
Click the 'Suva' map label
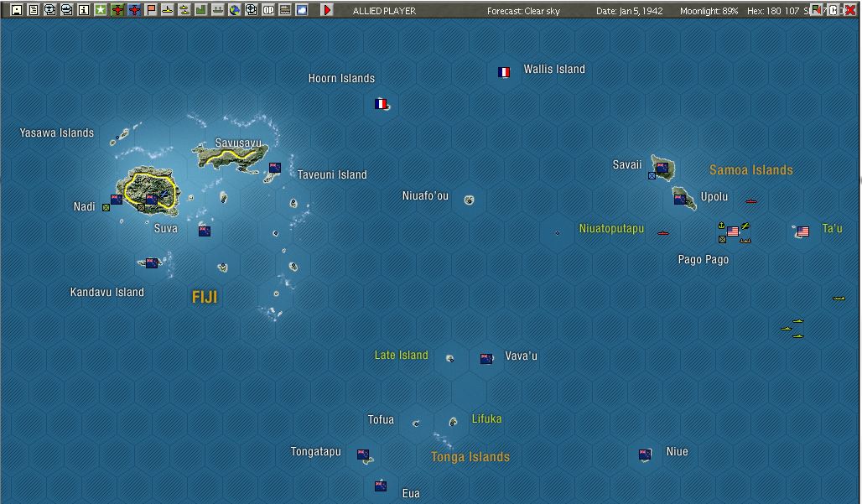pyautogui.click(x=165, y=229)
